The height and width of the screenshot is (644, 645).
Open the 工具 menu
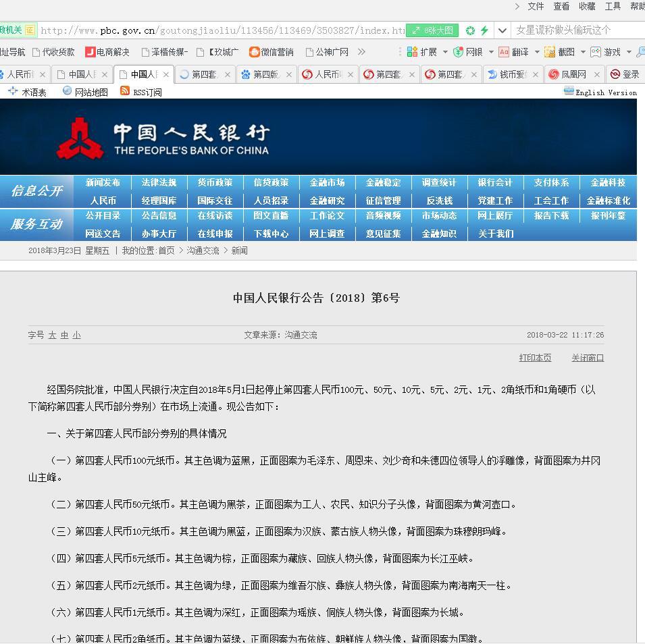tap(613, 6)
